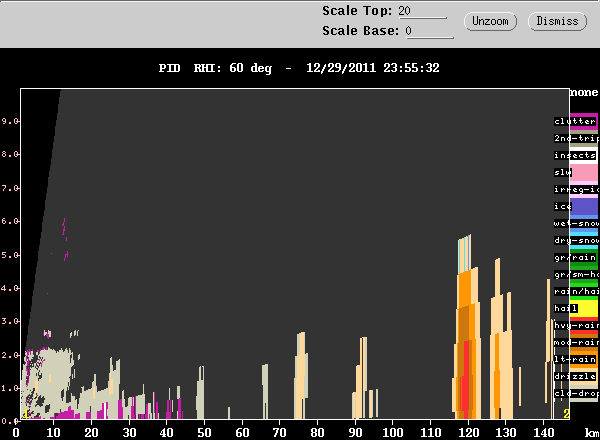Click the x-axis 80 km label

pyautogui.click(x=318, y=433)
